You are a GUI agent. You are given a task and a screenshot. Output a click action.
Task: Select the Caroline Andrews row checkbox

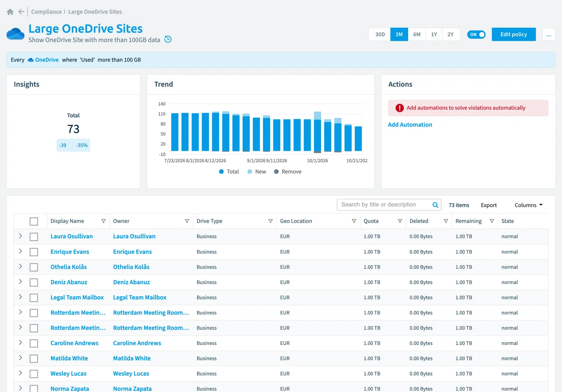click(x=34, y=344)
